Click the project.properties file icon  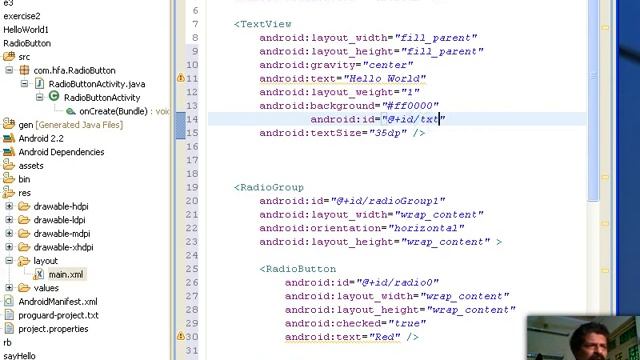tap(9, 328)
